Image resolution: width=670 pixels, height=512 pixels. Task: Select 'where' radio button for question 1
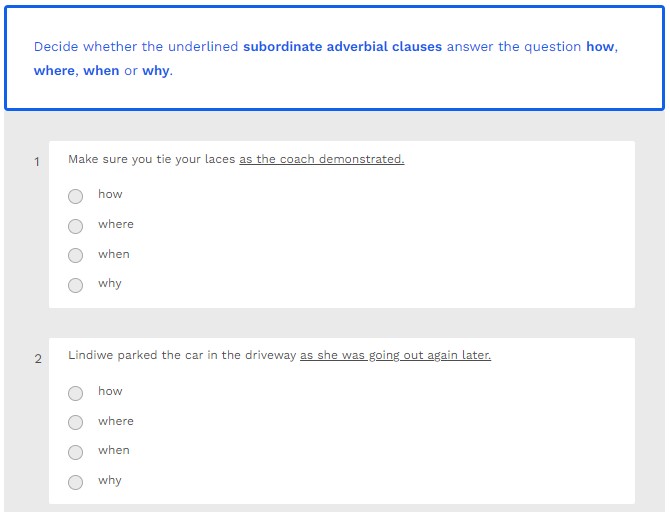click(76, 226)
